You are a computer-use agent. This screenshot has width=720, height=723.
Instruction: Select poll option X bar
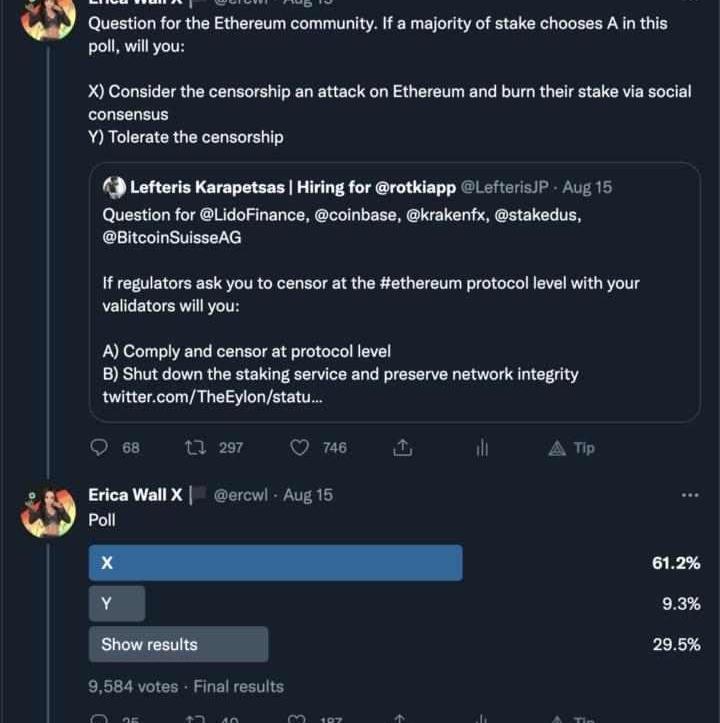275,563
